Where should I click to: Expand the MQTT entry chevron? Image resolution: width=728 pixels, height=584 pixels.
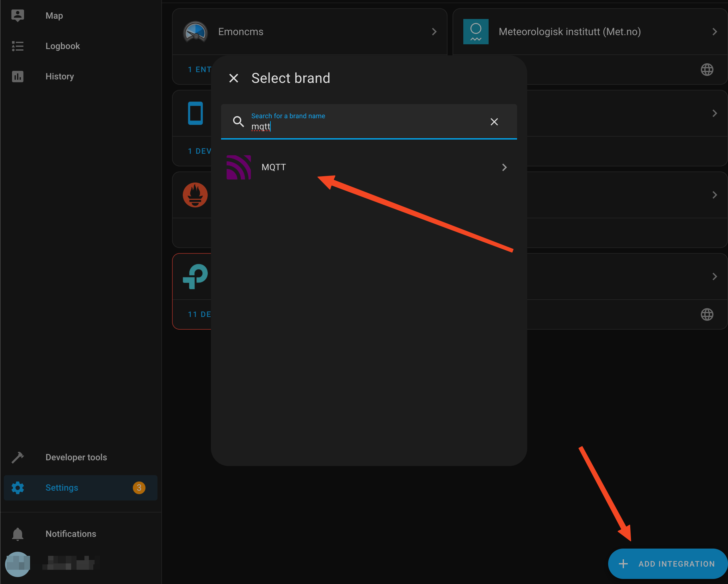click(504, 167)
